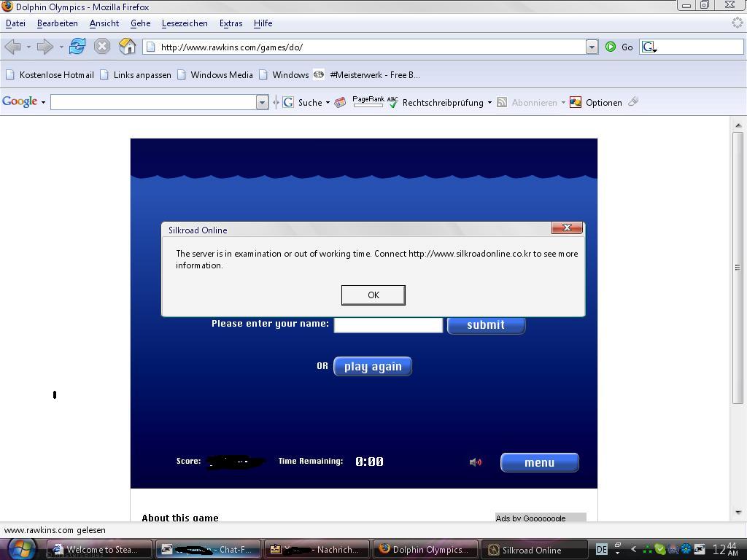The width and height of the screenshot is (747, 560).
Task: Click the Stop loading icon
Action: point(102,47)
